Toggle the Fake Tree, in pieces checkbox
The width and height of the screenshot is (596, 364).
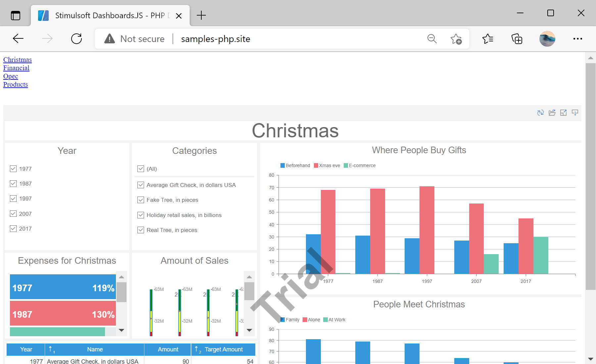tap(141, 200)
